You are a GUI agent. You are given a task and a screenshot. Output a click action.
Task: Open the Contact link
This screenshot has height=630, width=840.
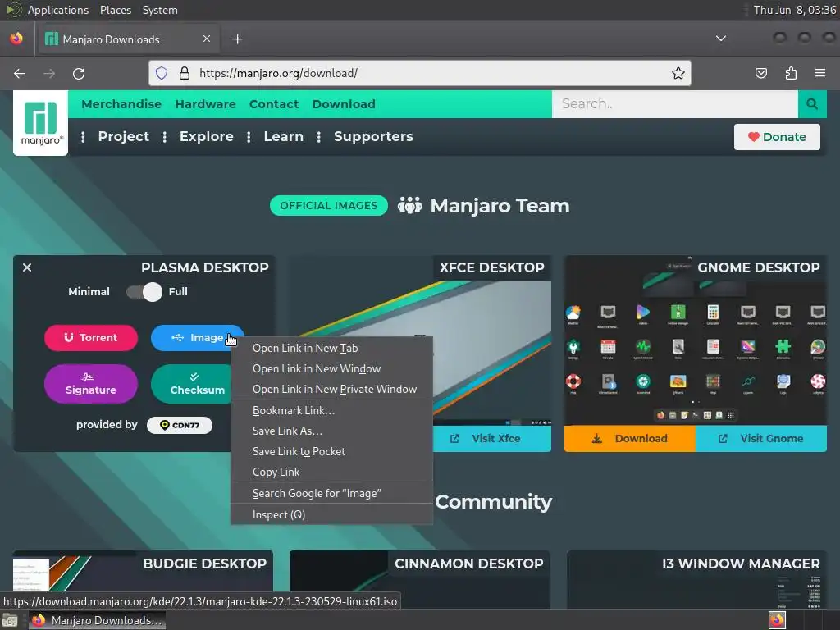click(274, 104)
